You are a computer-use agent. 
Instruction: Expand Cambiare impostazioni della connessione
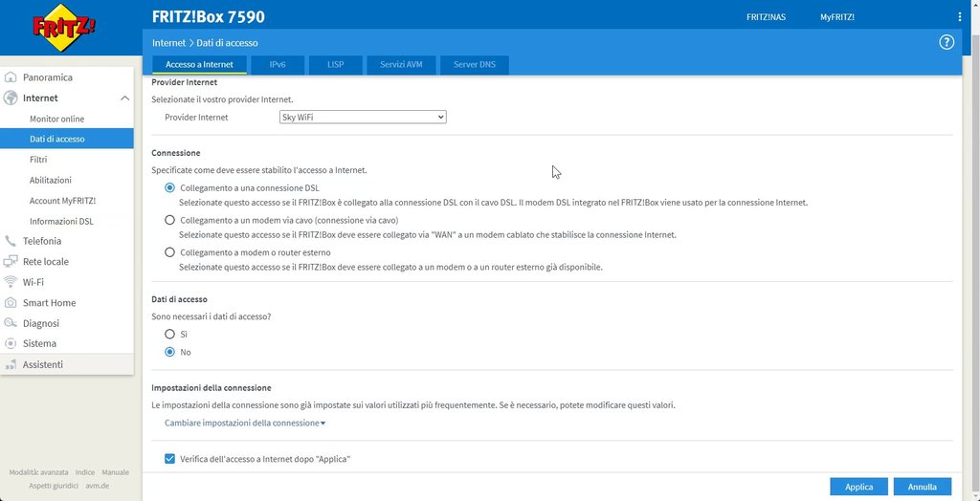245,423
